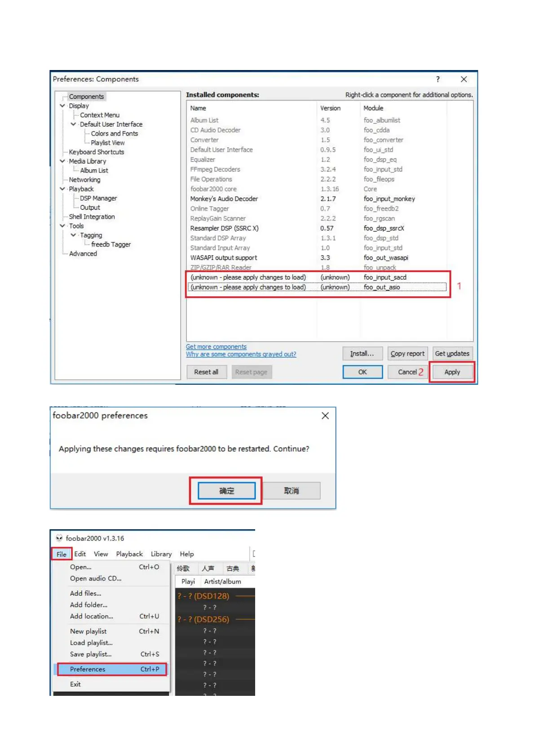Viewport: 535px width, 756px height.
Task: Select the Monkey's Audio Decoder component
Action: pyautogui.click(x=317, y=199)
